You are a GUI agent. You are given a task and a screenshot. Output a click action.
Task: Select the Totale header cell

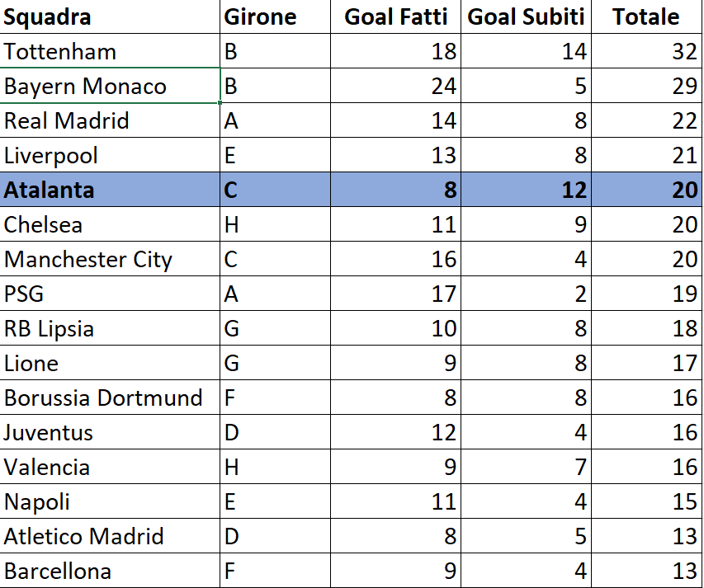pos(646,17)
